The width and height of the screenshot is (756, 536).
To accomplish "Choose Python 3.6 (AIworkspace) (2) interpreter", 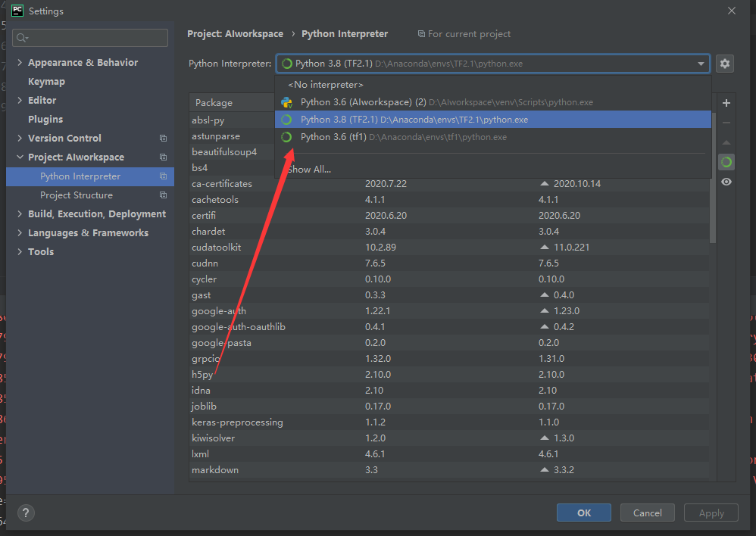I will click(x=492, y=102).
